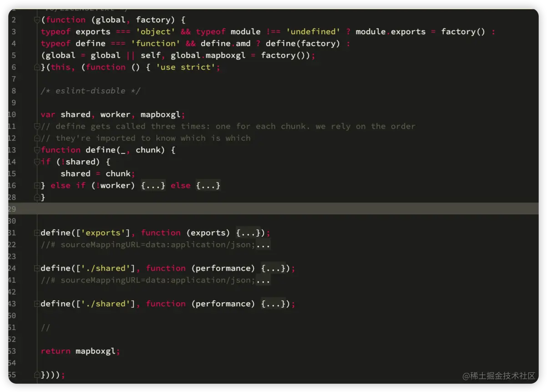Open the {...} placeholder after 'function (exports)'

248,233
